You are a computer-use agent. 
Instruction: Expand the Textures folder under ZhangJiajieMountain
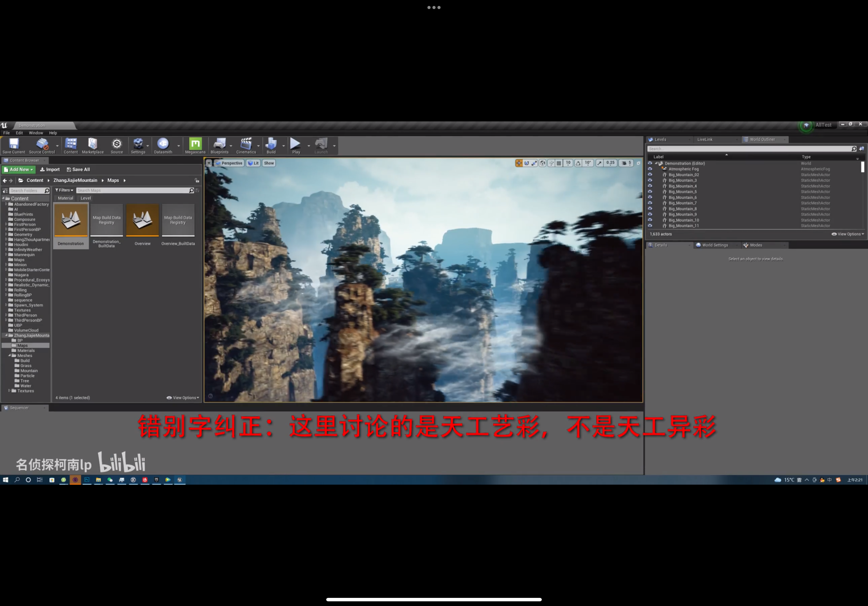(x=9, y=390)
